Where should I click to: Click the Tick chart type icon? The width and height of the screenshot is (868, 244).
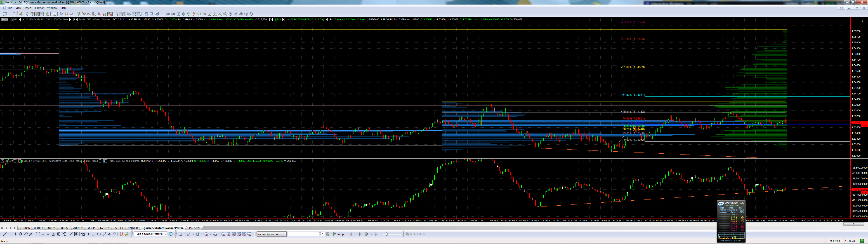[180, 234]
